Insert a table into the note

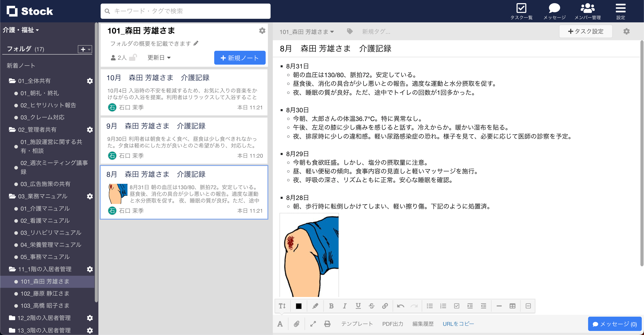512,306
